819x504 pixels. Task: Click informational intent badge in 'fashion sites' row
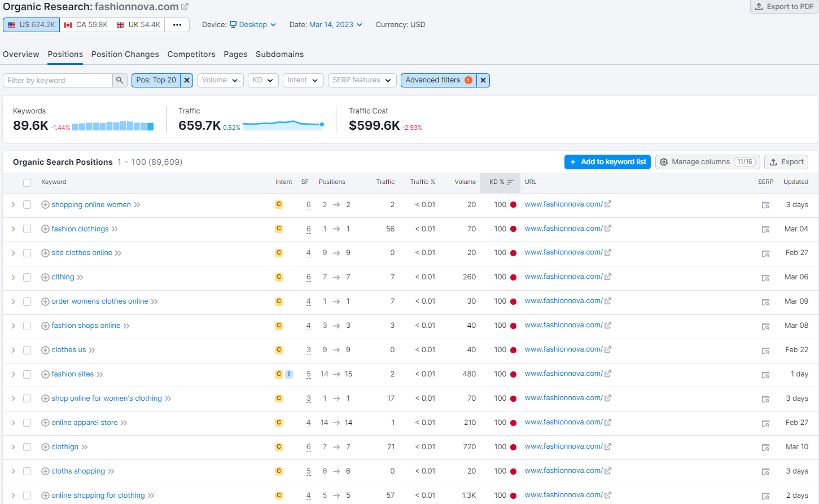pos(289,374)
